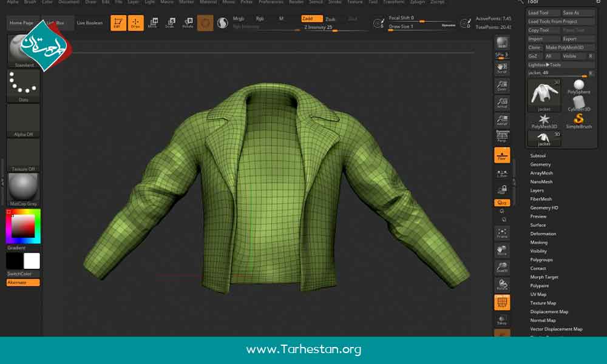
Task: Click the AAHalf view icon
Action: pyautogui.click(x=502, y=120)
